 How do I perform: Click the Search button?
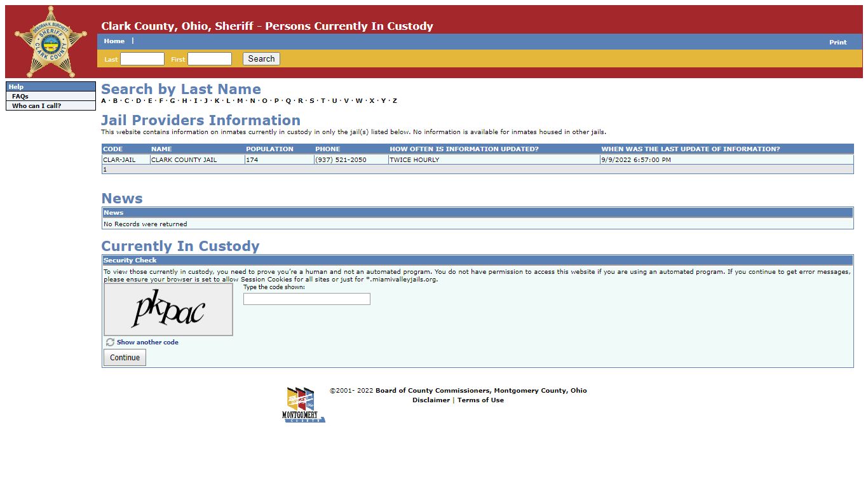point(261,59)
